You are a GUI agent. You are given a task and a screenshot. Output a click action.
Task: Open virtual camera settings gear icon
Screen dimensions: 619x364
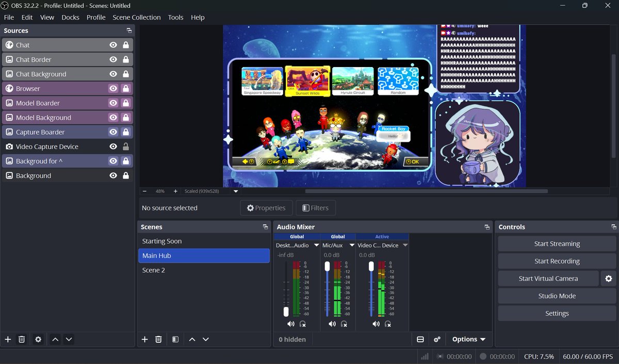click(x=609, y=278)
